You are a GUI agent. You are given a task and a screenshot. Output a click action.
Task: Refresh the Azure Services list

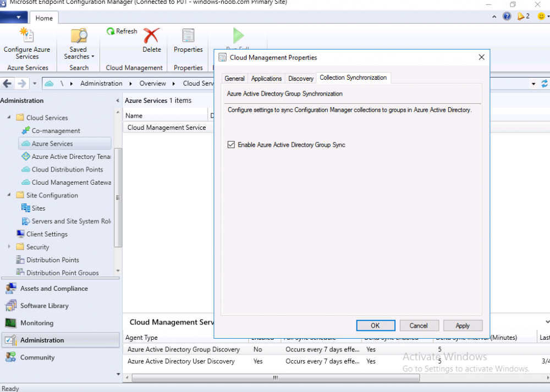click(122, 31)
